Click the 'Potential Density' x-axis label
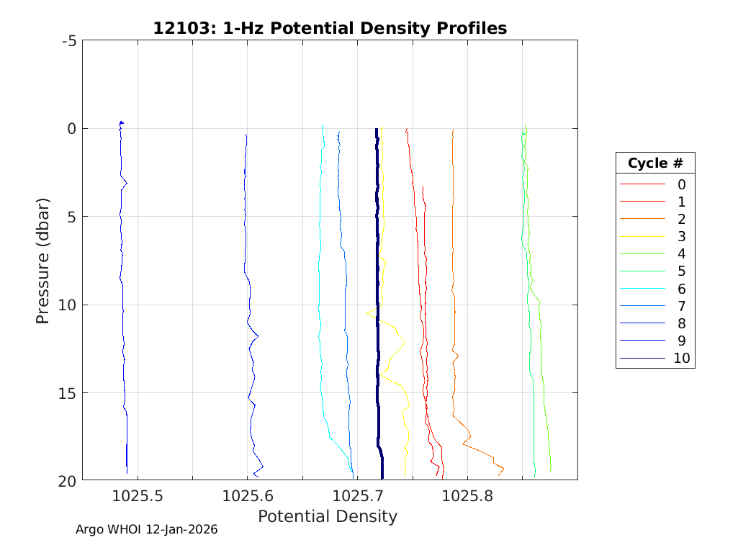Viewport: 756px width, 540px height. [327, 516]
